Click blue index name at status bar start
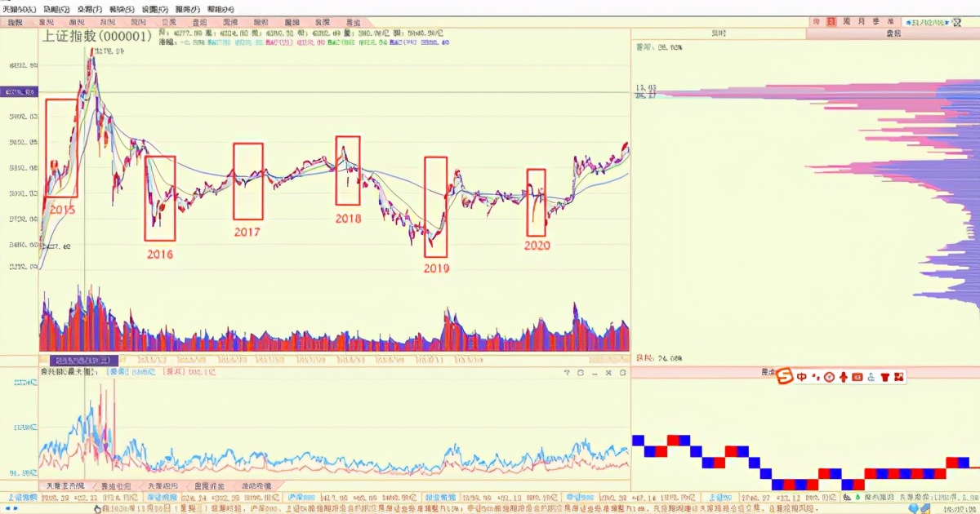Image resolution: width=980 pixels, height=514 pixels. pos(22,497)
